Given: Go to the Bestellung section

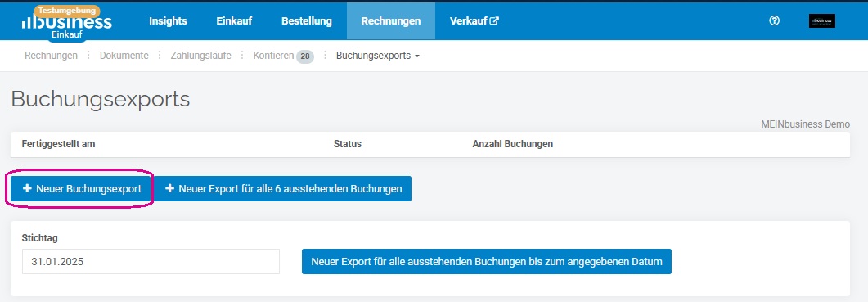Looking at the screenshot, I should (x=307, y=21).
